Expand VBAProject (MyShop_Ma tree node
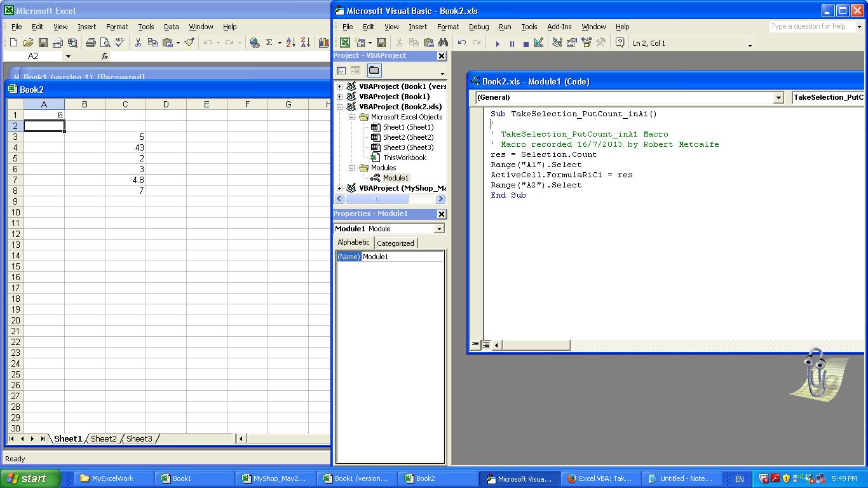This screenshot has width=868, height=488. (x=340, y=188)
